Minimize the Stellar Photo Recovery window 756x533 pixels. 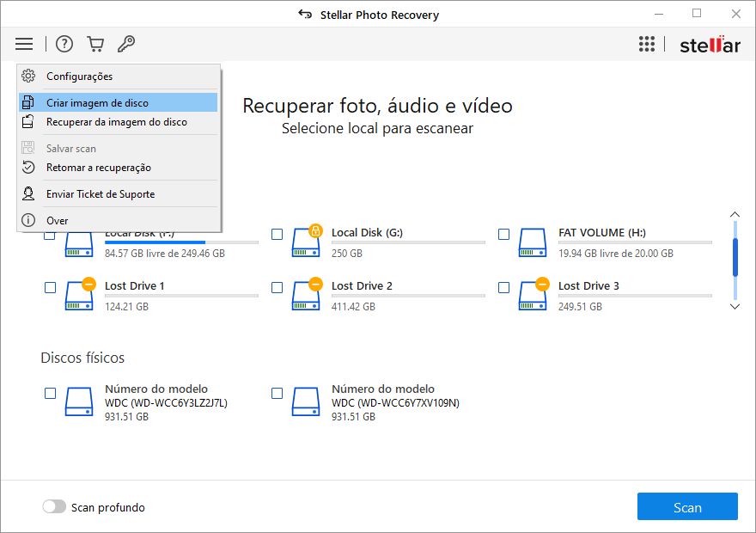[659, 14]
